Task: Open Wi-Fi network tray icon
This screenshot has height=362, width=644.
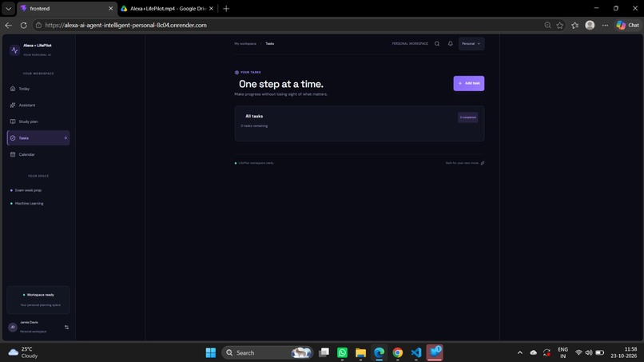Action: [x=578, y=352]
